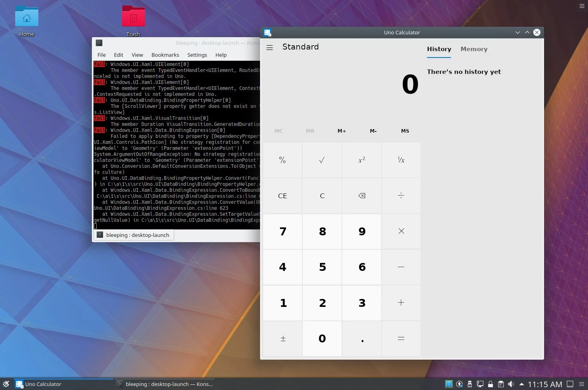Open the Settings menu in Konsole
The height and width of the screenshot is (390, 588).
(x=197, y=55)
